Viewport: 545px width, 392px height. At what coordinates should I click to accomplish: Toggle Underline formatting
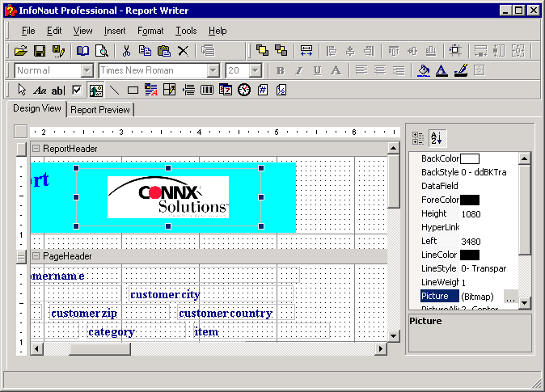point(317,70)
